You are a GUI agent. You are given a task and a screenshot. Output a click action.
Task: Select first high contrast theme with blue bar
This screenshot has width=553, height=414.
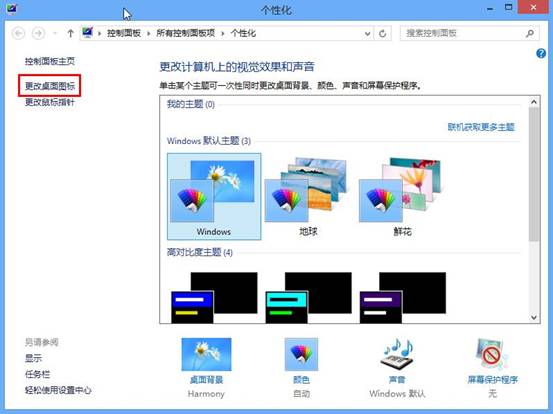click(214, 297)
